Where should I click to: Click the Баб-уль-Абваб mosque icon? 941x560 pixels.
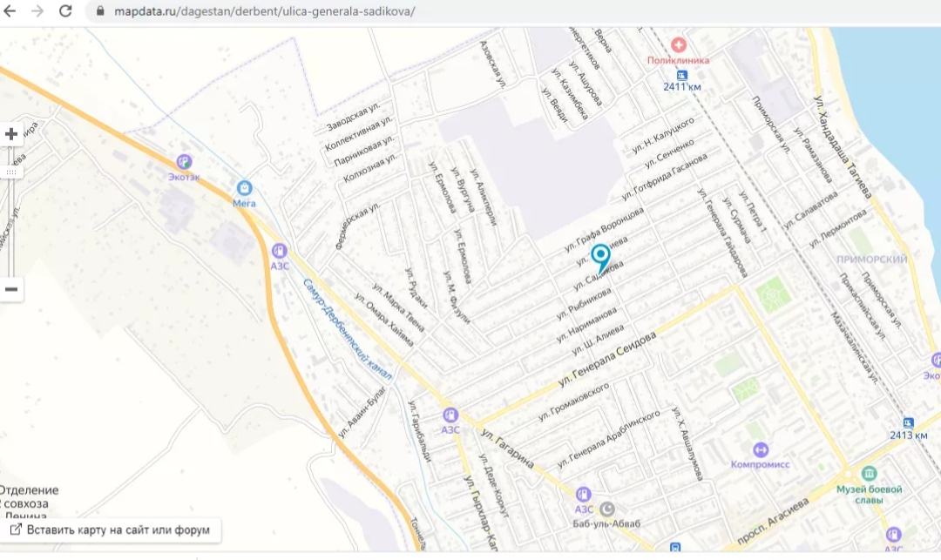point(607,509)
